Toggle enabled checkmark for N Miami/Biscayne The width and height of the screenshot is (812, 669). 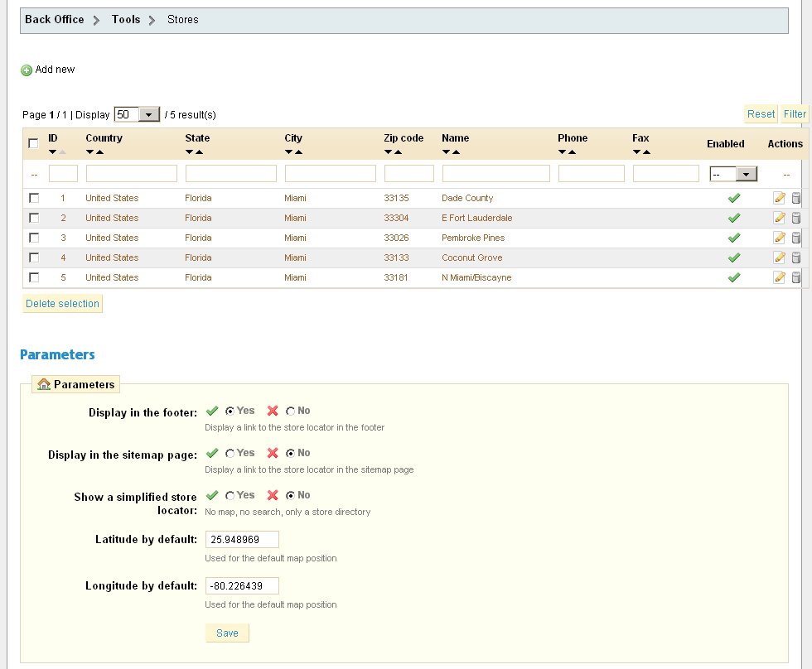(x=733, y=277)
